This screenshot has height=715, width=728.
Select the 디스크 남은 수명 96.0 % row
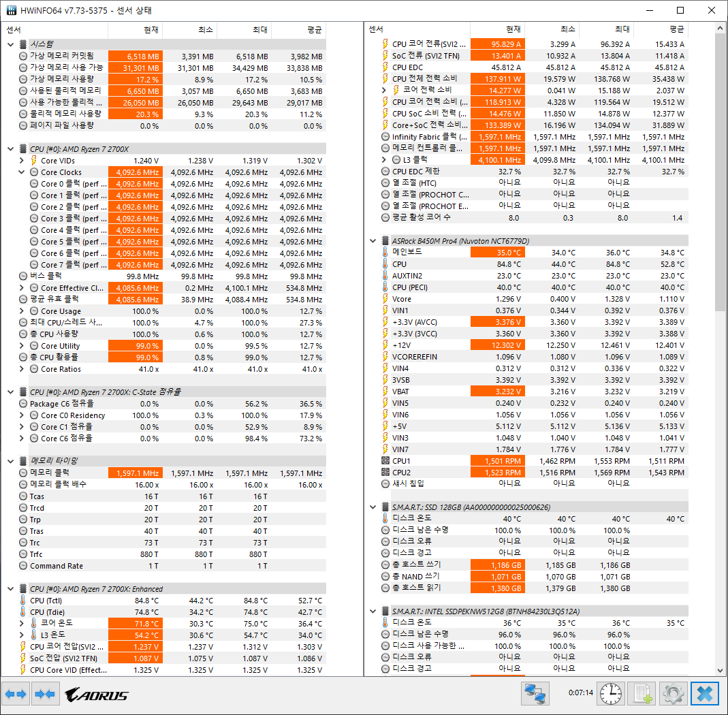(534, 634)
